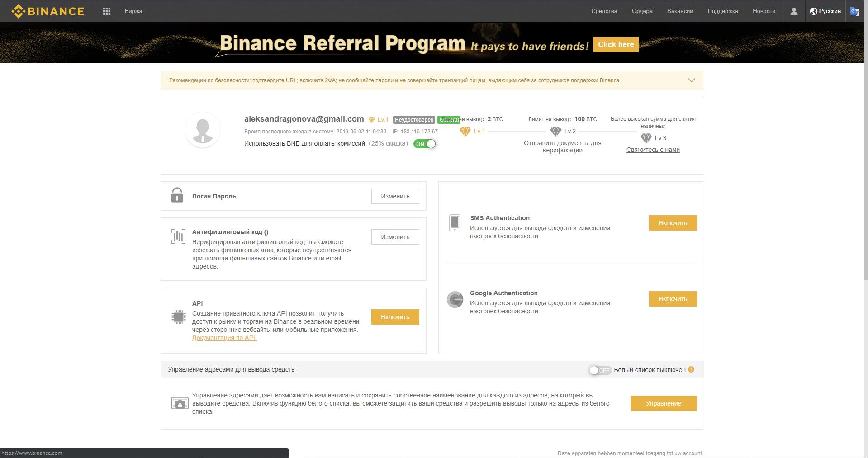
Task: Click the Google Authenticator icon
Action: pos(455,299)
